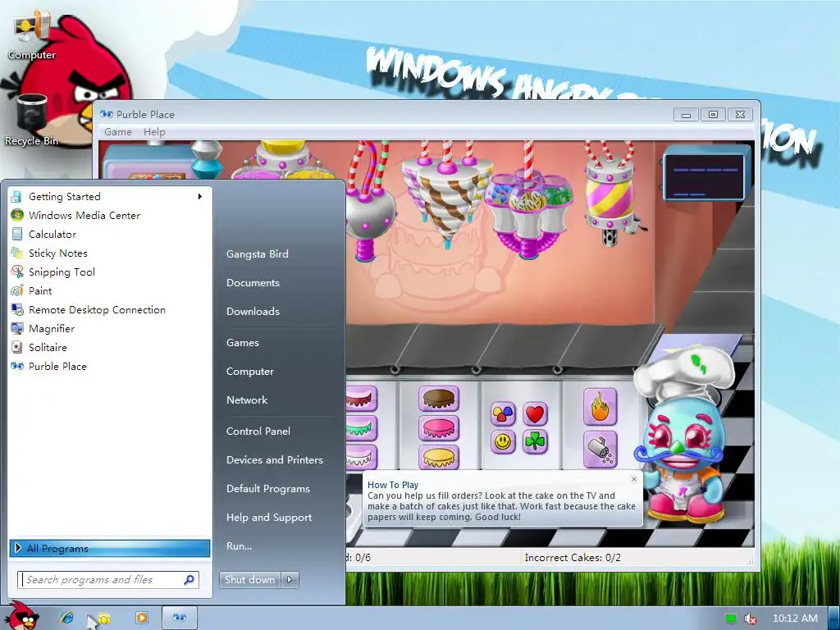
Task: Click the Incorrect Cakes: 0/2 status
Action: coord(573,558)
